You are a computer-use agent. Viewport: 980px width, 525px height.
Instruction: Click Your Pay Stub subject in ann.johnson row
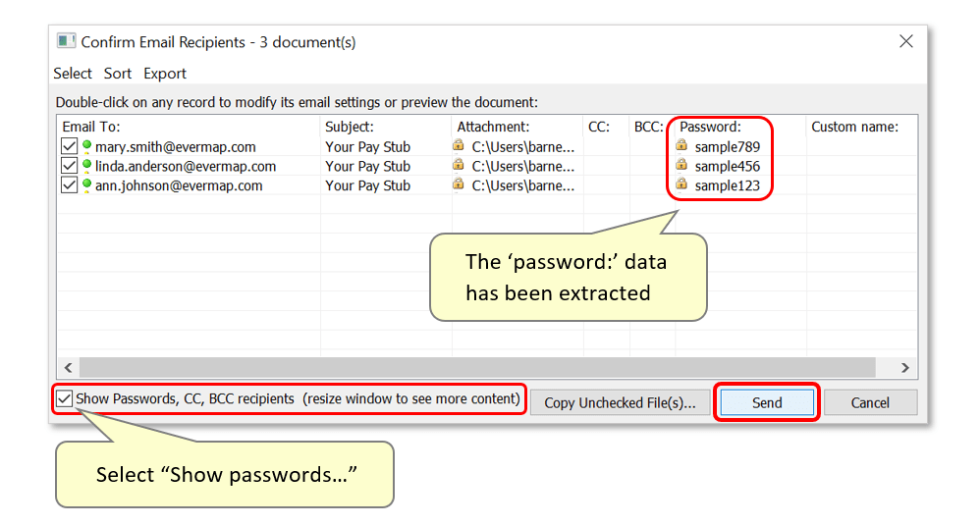pyautogui.click(x=367, y=185)
